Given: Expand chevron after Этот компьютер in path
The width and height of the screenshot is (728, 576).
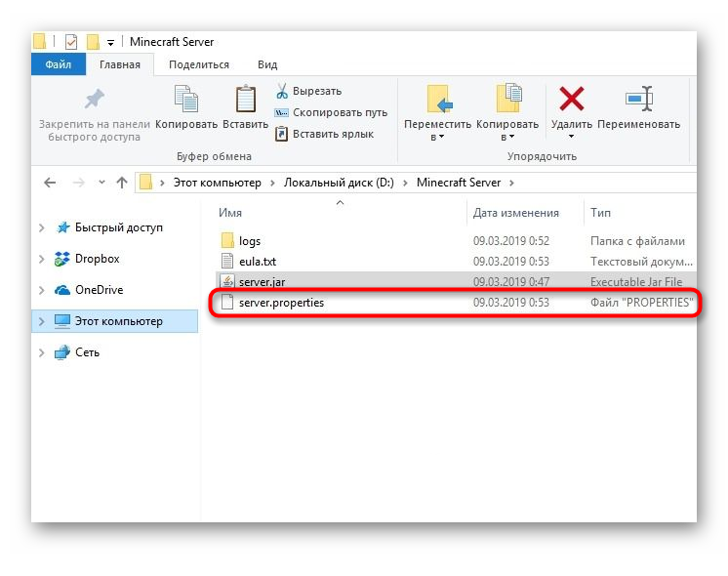Looking at the screenshot, I should click(272, 183).
